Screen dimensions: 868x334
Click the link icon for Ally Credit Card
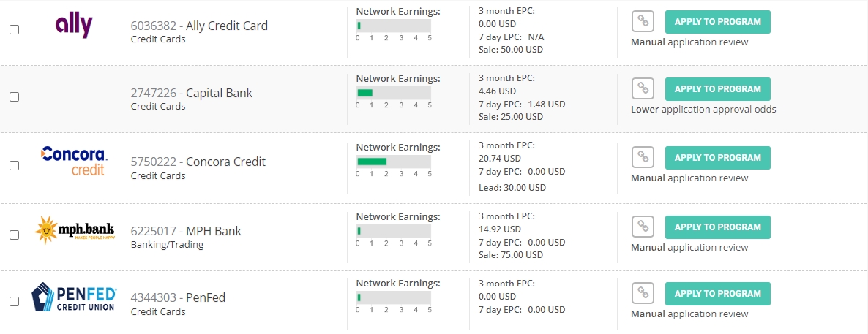click(643, 22)
